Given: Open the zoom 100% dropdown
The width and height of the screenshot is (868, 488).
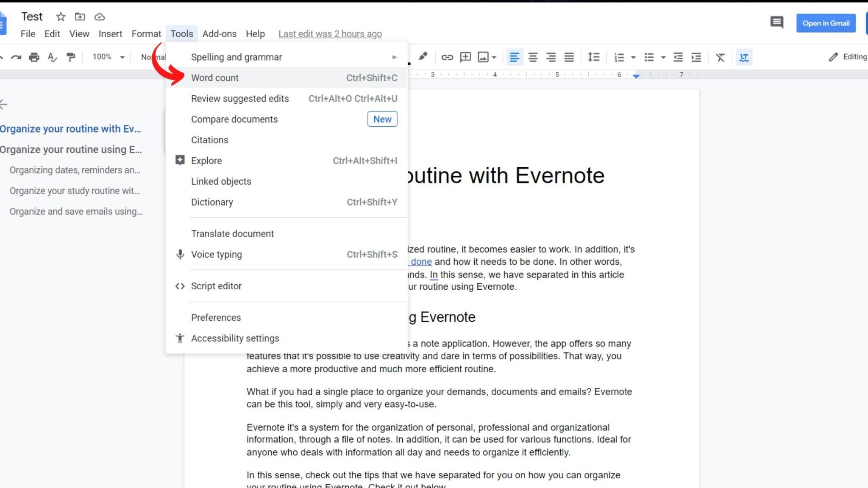Looking at the screenshot, I should (x=108, y=57).
